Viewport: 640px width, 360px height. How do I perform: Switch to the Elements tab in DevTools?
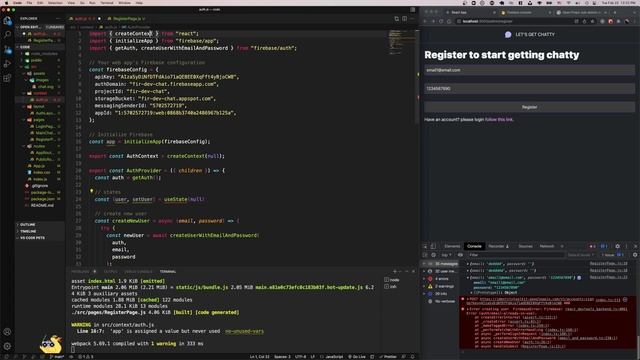[x=452, y=246]
